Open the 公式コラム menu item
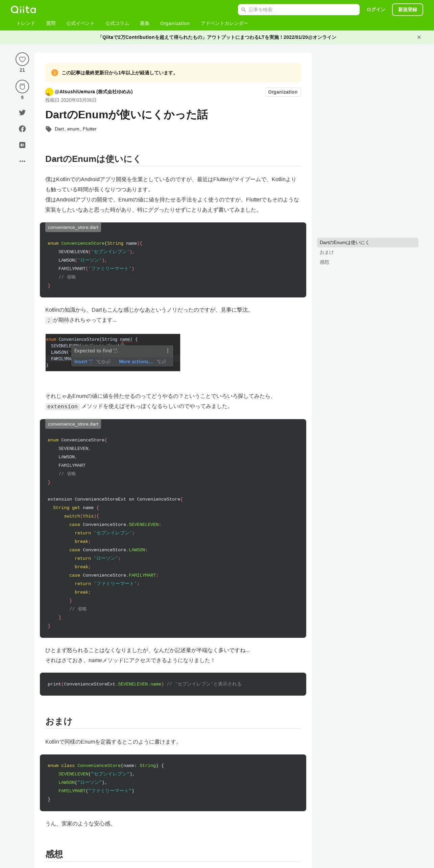The image size is (434, 868). tap(117, 23)
